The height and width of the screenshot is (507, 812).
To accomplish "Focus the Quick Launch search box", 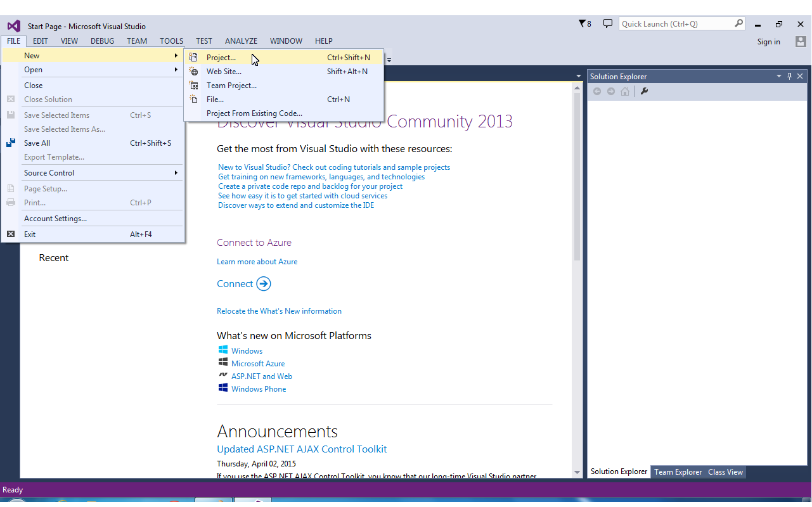I will coord(676,24).
